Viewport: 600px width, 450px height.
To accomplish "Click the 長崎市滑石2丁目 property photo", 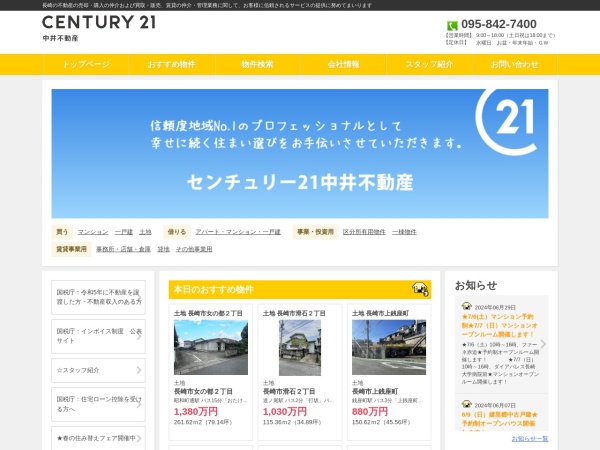I will pyautogui.click(x=300, y=347).
